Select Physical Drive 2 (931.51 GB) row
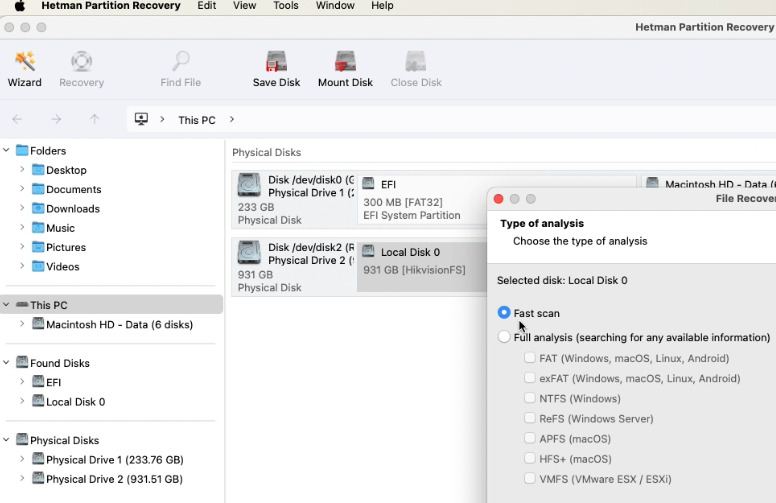 click(x=114, y=479)
